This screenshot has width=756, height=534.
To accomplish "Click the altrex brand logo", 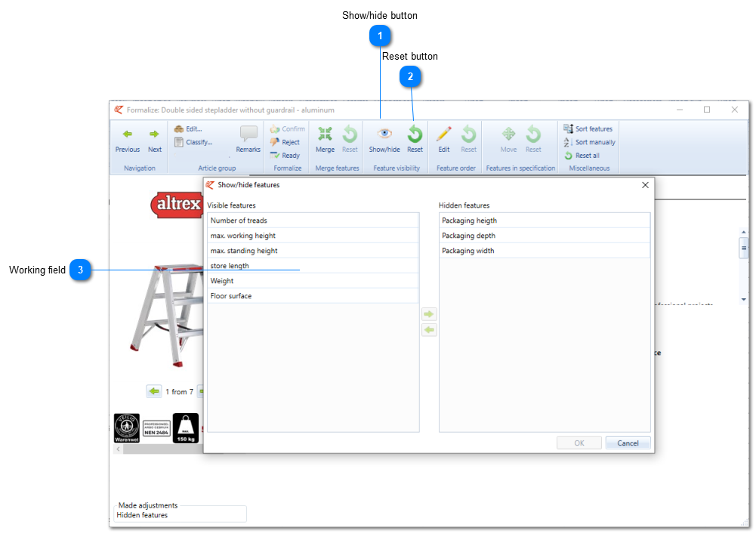I will pos(177,205).
